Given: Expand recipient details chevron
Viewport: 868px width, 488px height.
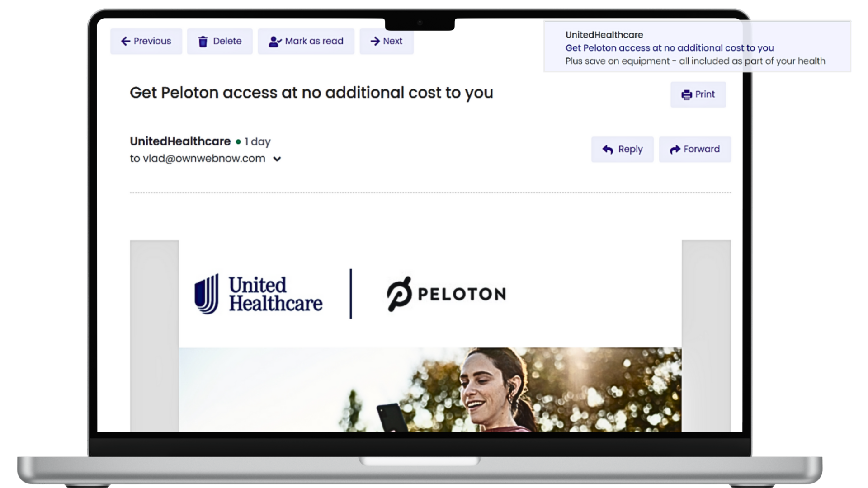Looking at the screenshot, I should 277,159.
